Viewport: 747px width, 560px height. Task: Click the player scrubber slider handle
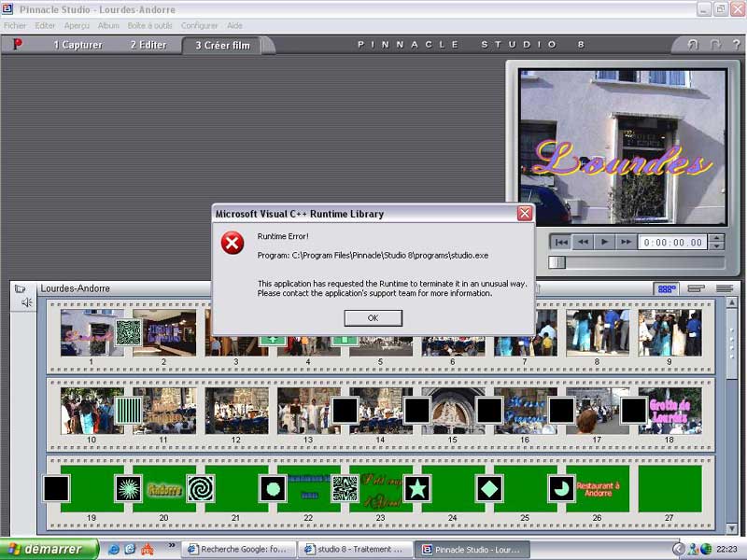(x=557, y=262)
